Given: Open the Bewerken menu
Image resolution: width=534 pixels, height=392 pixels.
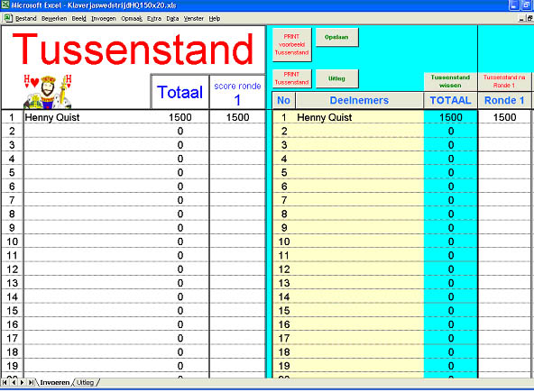Looking at the screenshot, I should coord(54,18).
